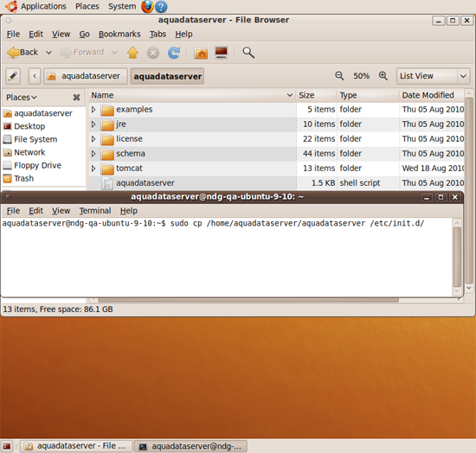Expand the tomcat folder tree row
Viewport: 476px width, 453px height.
93,169
